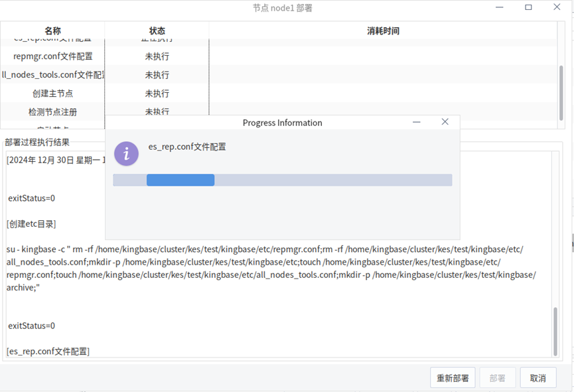Screen dimensions: 574x392
Task: Click the info icon in Progress Information dialog
Action: 126,153
